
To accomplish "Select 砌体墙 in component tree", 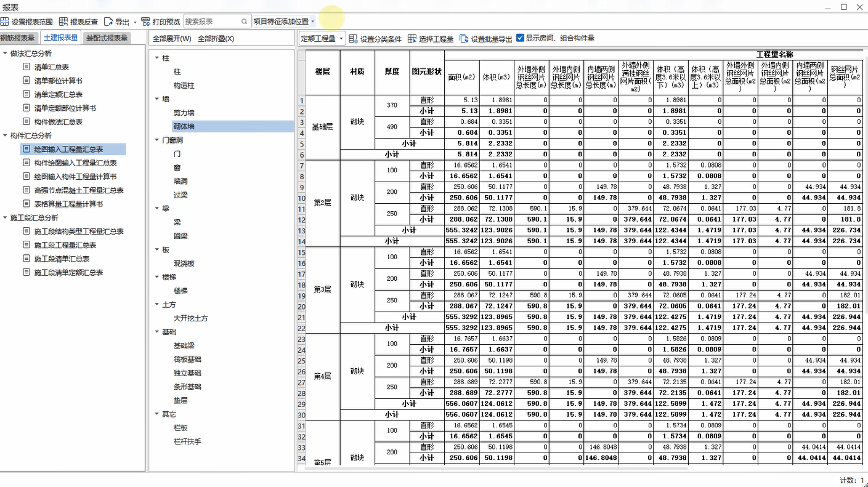I will (x=184, y=126).
